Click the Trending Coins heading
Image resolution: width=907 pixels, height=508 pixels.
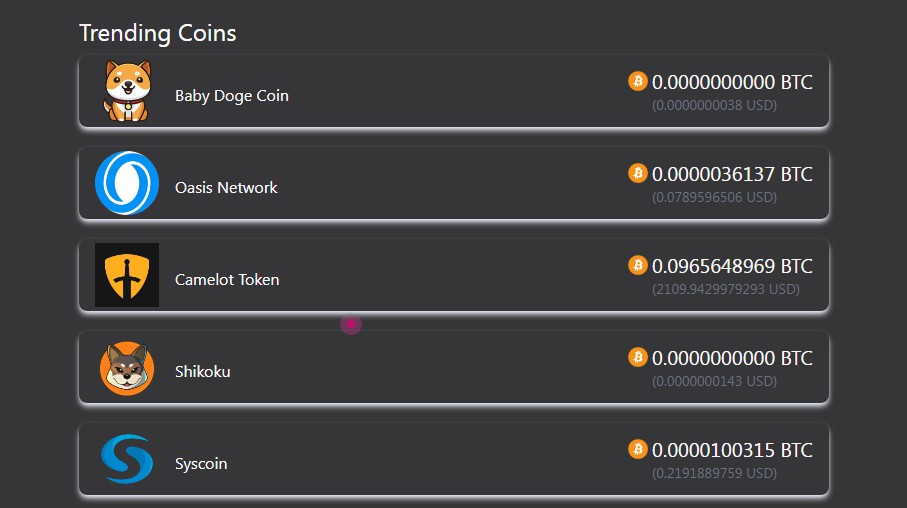158,33
